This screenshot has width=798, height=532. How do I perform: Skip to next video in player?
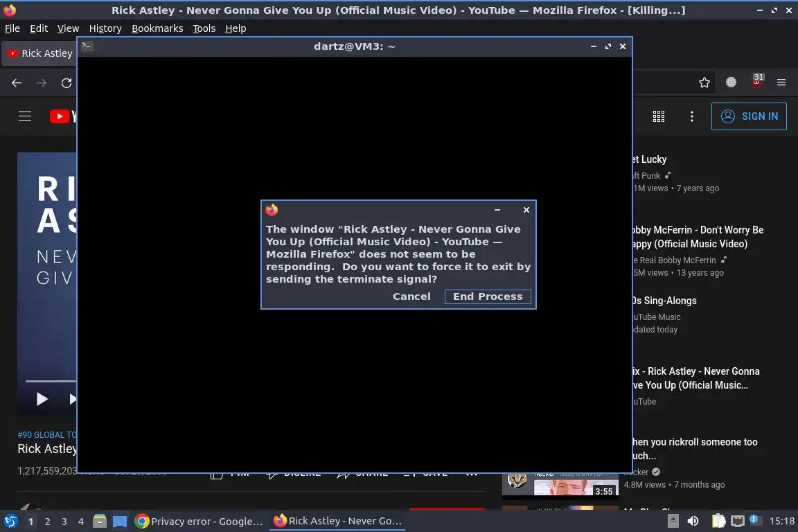(x=72, y=399)
